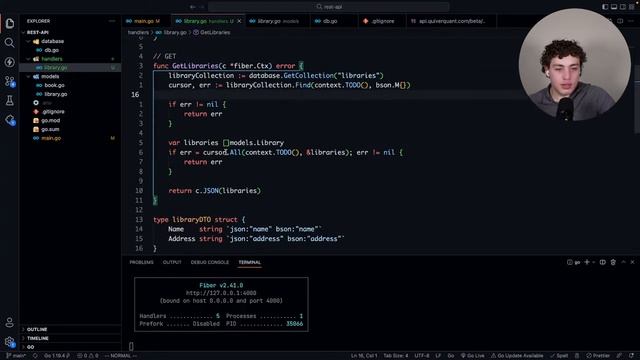Viewport: 640px width, 360px height.
Task: Select the Terminal panel tab
Action: tap(250, 262)
